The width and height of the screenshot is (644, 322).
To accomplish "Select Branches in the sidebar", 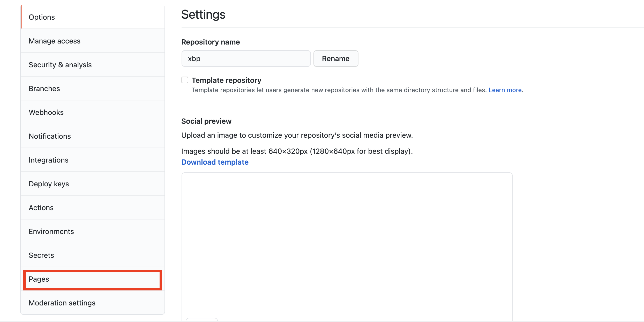I will pos(44,89).
